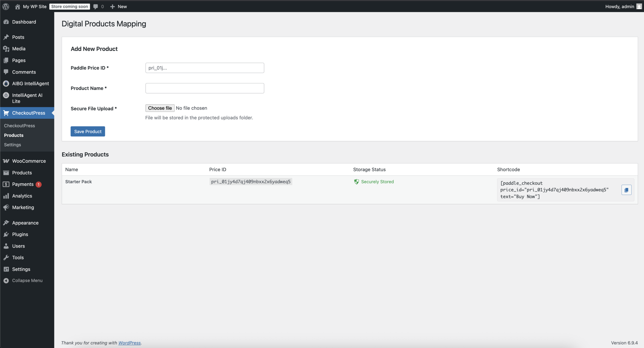Click the Price ID column header
Viewport: 644px width, 348px height.
tap(218, 169)
